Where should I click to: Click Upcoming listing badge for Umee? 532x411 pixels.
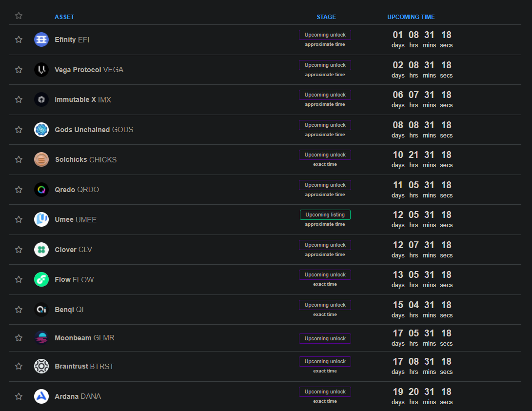click(x=325, y=215)
